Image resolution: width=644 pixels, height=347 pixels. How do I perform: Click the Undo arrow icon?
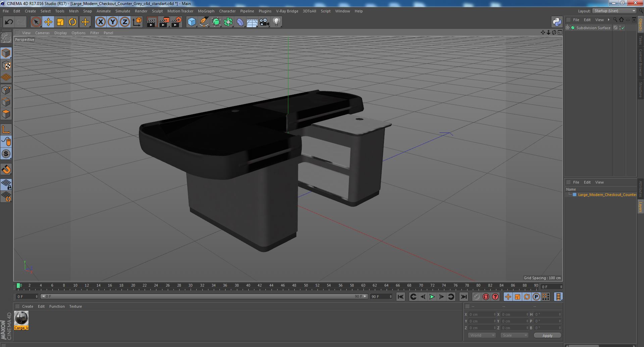tap(9, 22)
